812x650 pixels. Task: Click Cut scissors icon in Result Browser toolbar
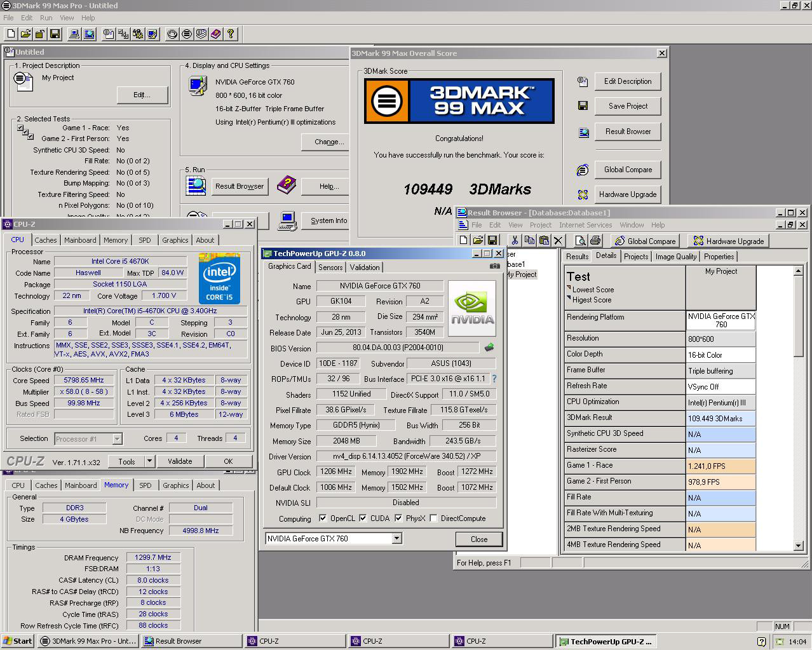(514, 240)
